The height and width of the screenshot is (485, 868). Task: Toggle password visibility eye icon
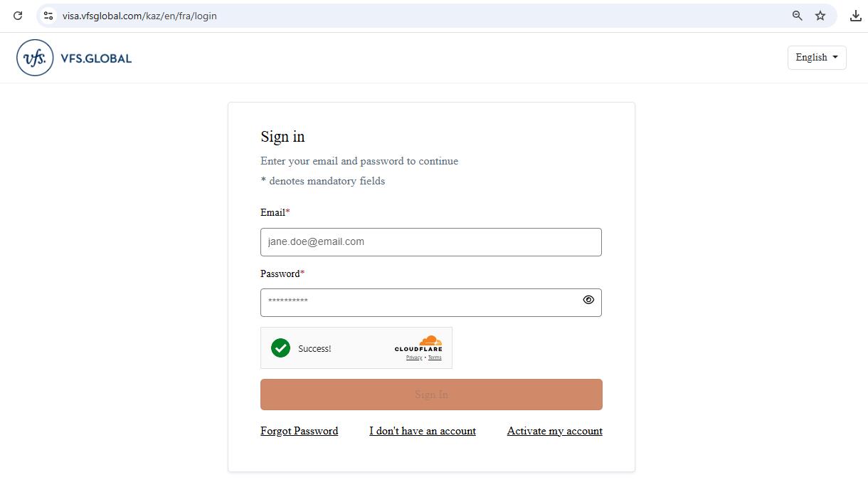[588, 300]
